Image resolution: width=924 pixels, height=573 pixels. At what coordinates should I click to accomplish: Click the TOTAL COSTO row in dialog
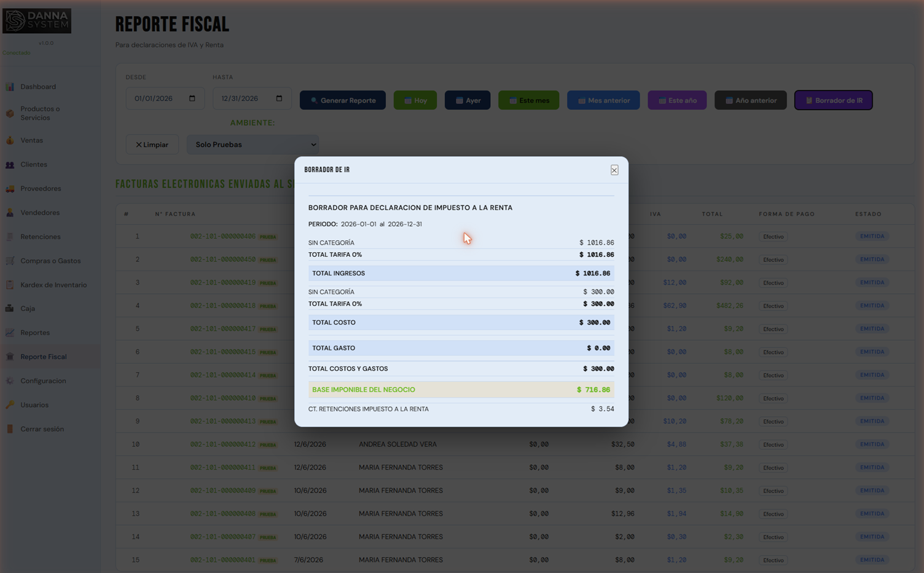coord(461,323)
